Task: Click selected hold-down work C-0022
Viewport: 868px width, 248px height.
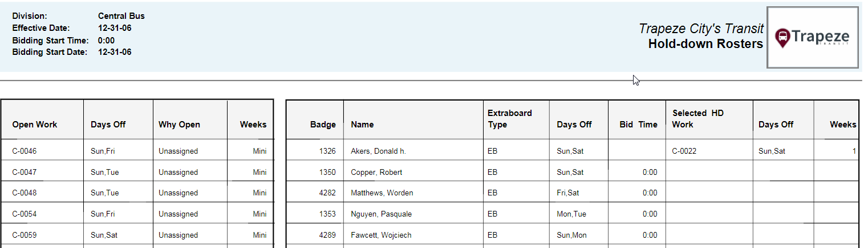Action: 684,151
